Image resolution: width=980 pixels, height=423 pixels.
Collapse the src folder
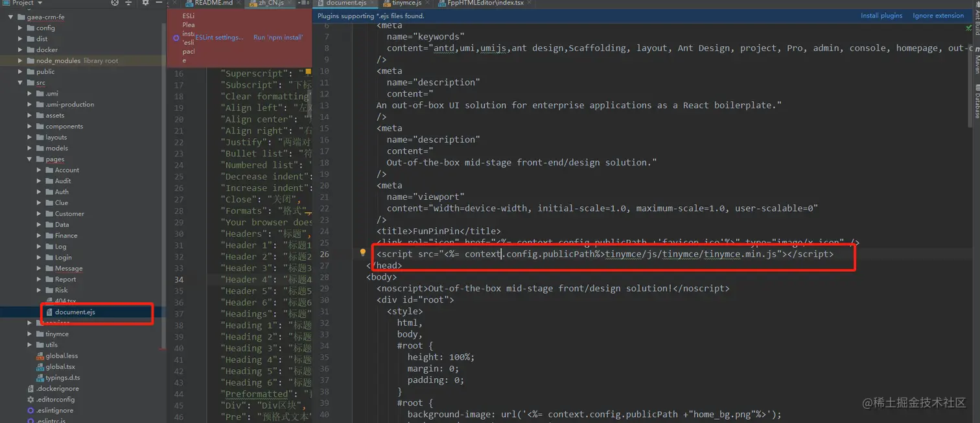click(21, 82)
